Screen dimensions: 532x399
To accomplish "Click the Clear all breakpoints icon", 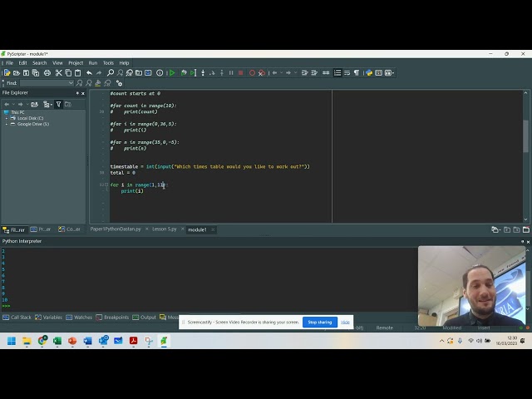I will click(x=262, y=72).
